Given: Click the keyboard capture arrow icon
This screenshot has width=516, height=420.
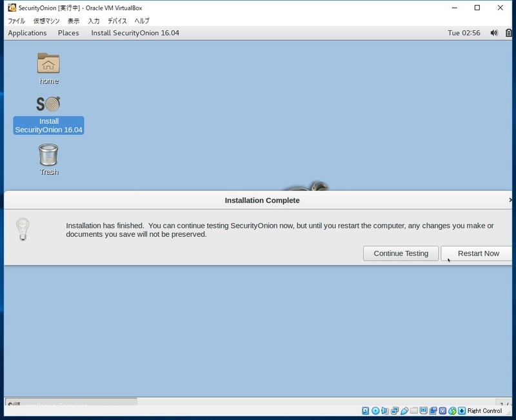Looking at the screenshot, I should tap(462, 410).
